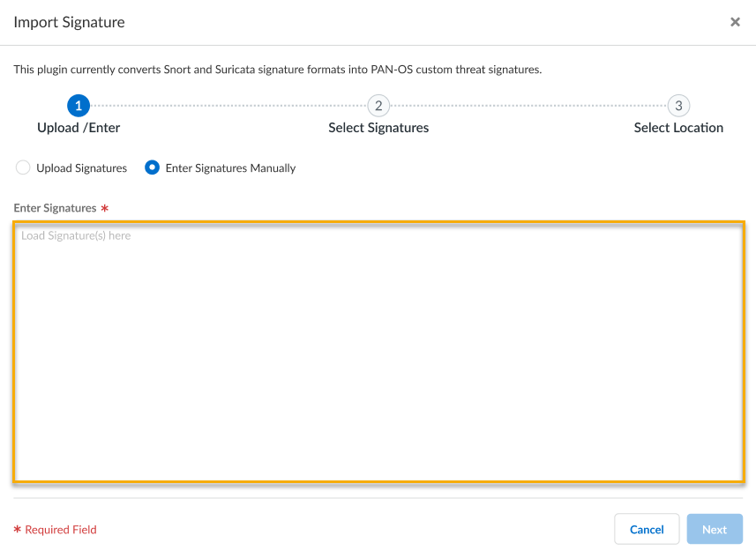756x558 pixels.
Task: Click the Required Field footer note
Action: pyautogui.click(x=61, y=530)
